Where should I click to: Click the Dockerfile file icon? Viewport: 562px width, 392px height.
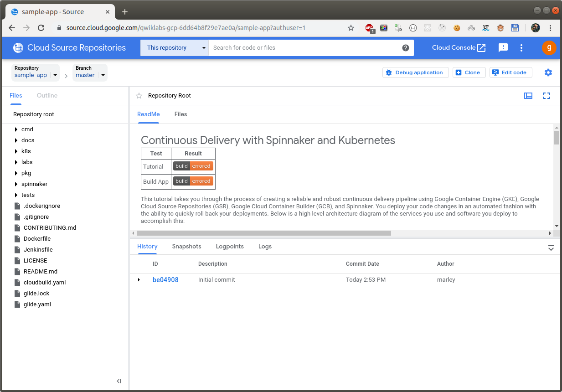[x=17, y=239]
